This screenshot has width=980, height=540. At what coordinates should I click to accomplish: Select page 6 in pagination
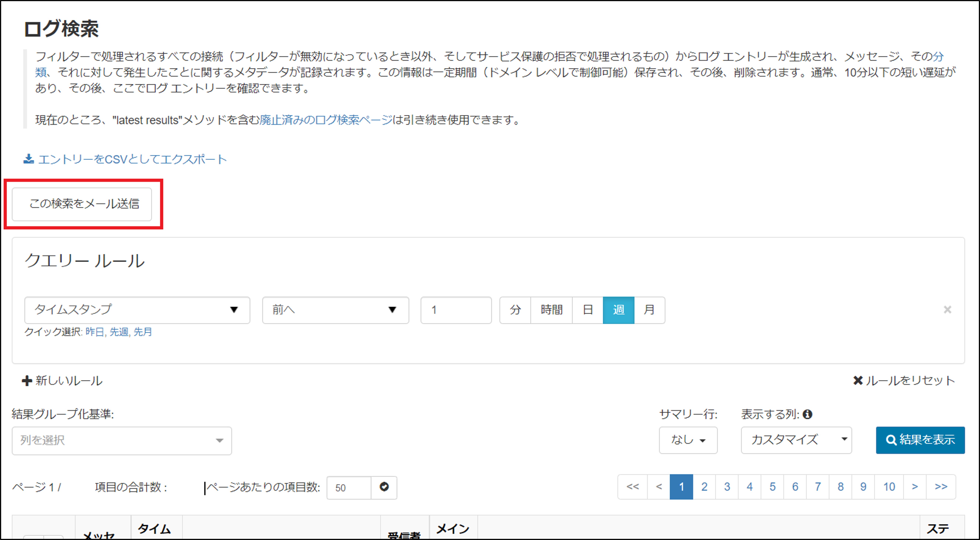point(795,486)
